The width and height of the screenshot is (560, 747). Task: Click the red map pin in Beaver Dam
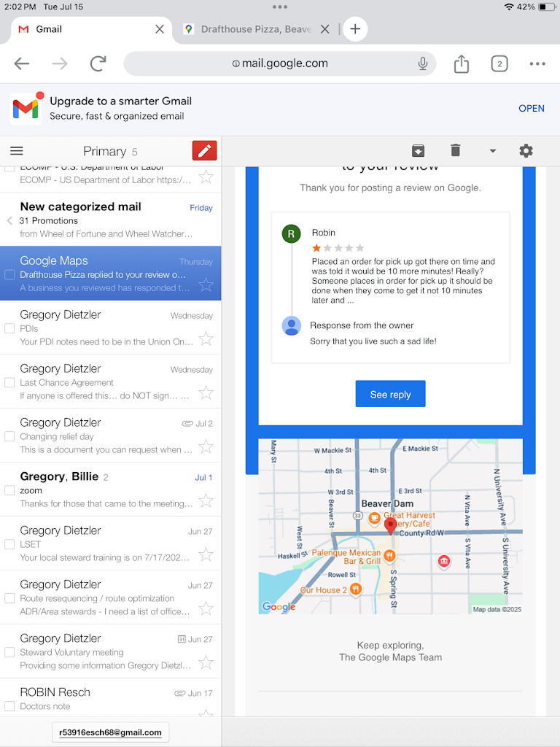tap(390, 526)
